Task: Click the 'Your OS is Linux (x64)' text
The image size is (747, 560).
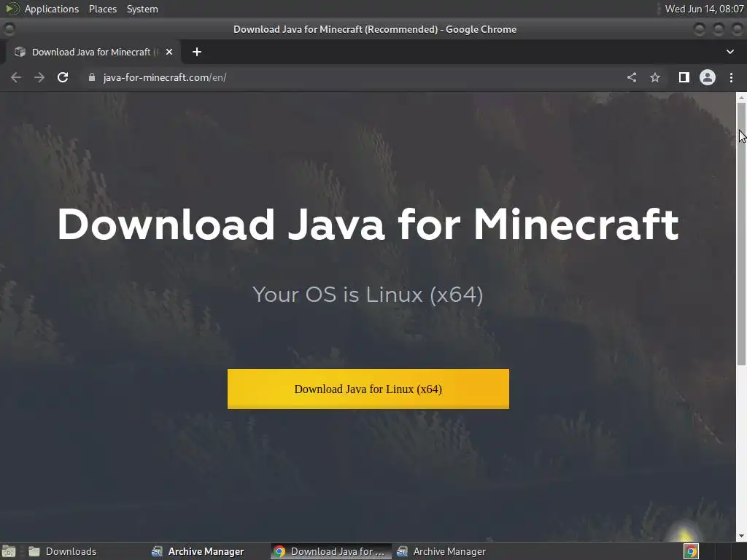Action: coord(368,295)
